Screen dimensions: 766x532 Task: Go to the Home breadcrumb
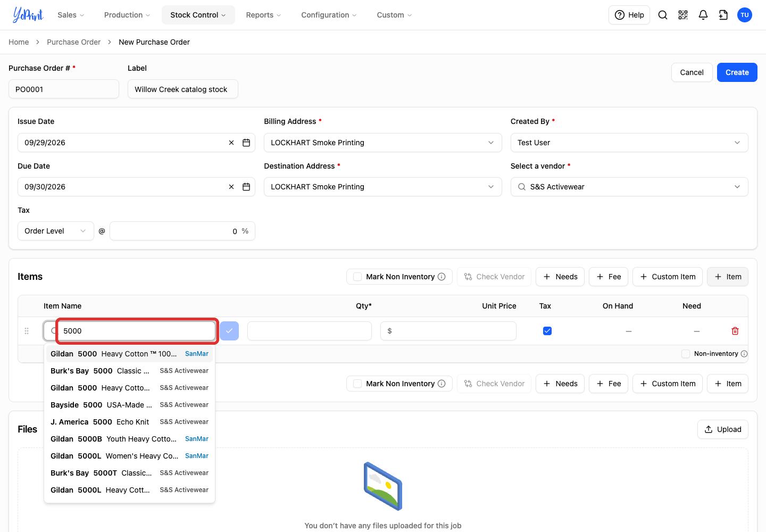(19, 42)
